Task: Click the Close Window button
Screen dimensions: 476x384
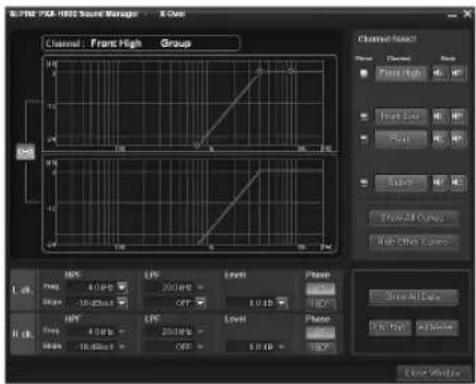Action: pos(433,373)
